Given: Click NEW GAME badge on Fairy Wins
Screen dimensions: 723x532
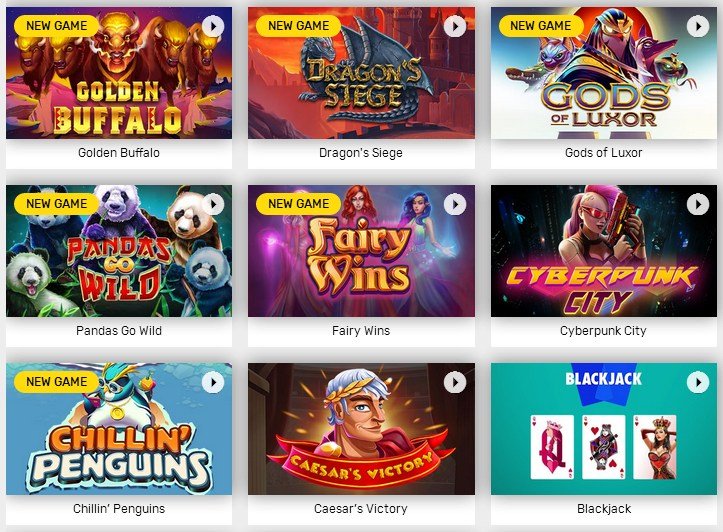Looking at the screenshot, I should point(298,204).
